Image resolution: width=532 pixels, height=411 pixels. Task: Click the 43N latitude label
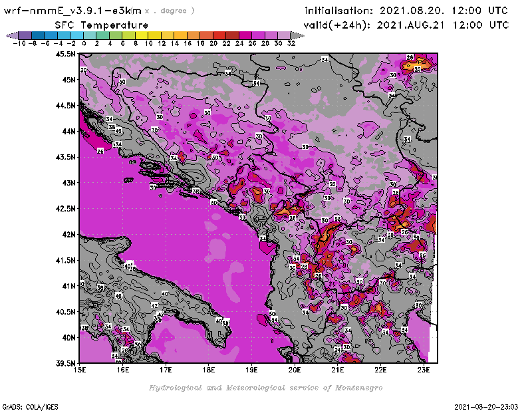(x=68, y=183)
